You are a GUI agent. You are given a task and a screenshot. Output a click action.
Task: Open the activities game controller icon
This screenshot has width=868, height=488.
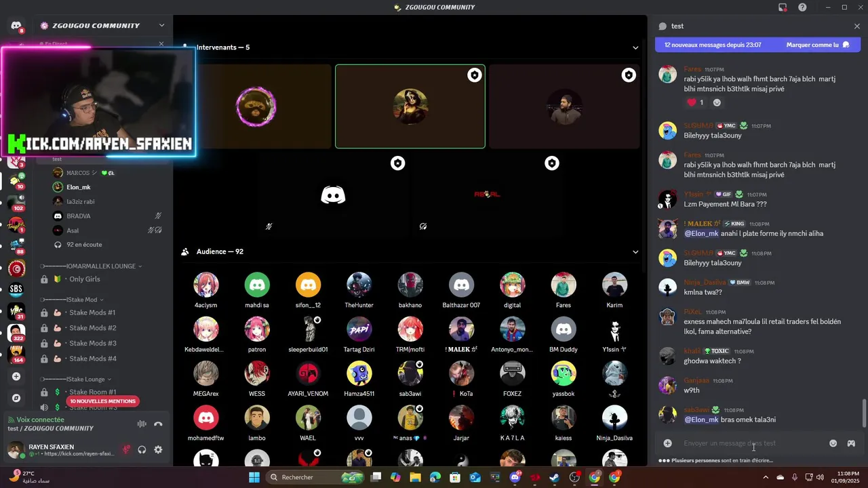coord(851,443)
